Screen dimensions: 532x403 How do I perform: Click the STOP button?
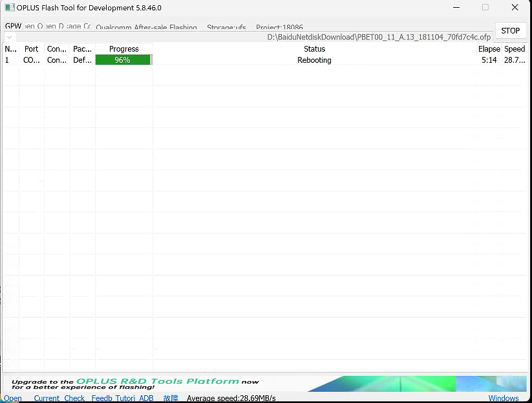(x=510, y=30)
